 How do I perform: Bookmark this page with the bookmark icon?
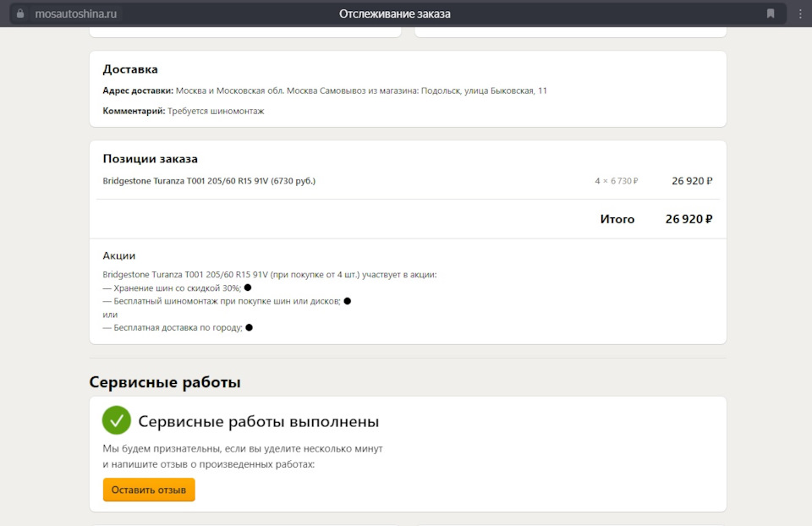tap(771, 14)
